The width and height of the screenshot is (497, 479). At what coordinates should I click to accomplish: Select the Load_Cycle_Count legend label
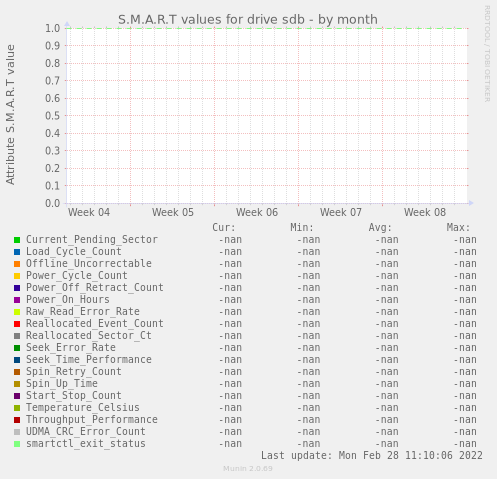(74, 252)
